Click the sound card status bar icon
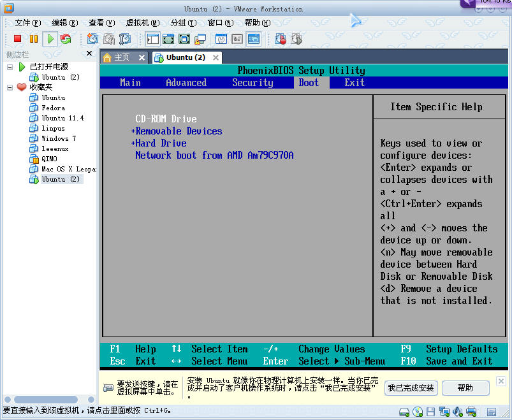Image resolution: width=512 pixels, height=420 pixels. [458, 412]
